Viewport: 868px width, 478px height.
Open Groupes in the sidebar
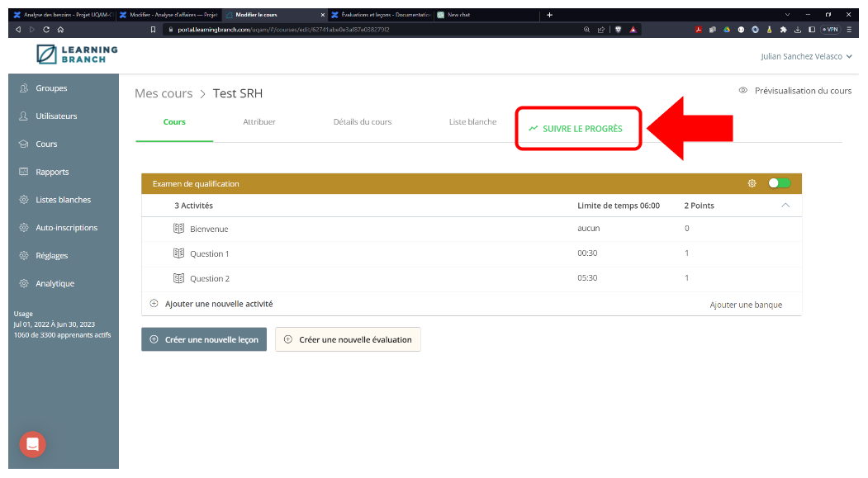tap(51, 88)
